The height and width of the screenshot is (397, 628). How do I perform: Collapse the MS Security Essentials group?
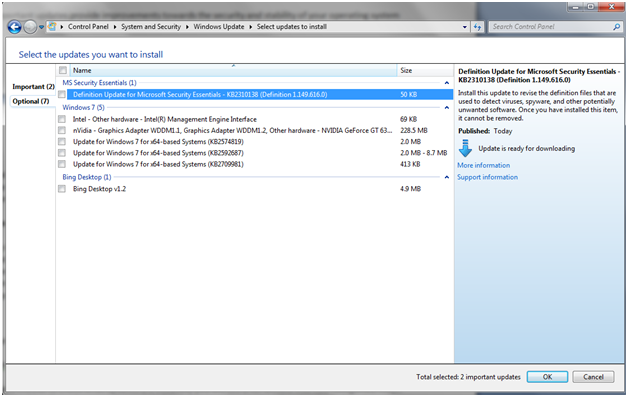[x=447, y=83]
